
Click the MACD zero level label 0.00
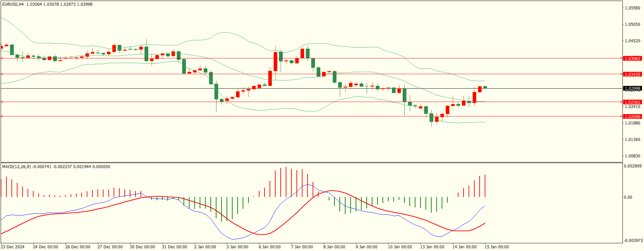point(628,197)
